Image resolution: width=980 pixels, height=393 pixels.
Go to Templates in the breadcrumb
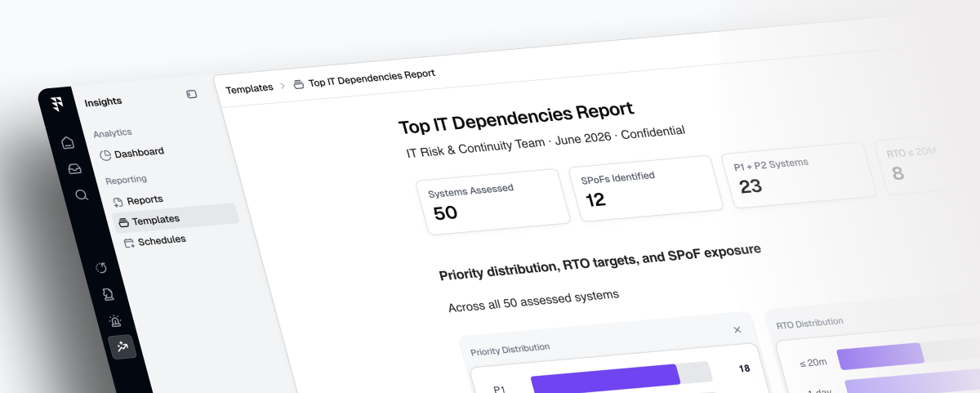(x=249, y=88)
